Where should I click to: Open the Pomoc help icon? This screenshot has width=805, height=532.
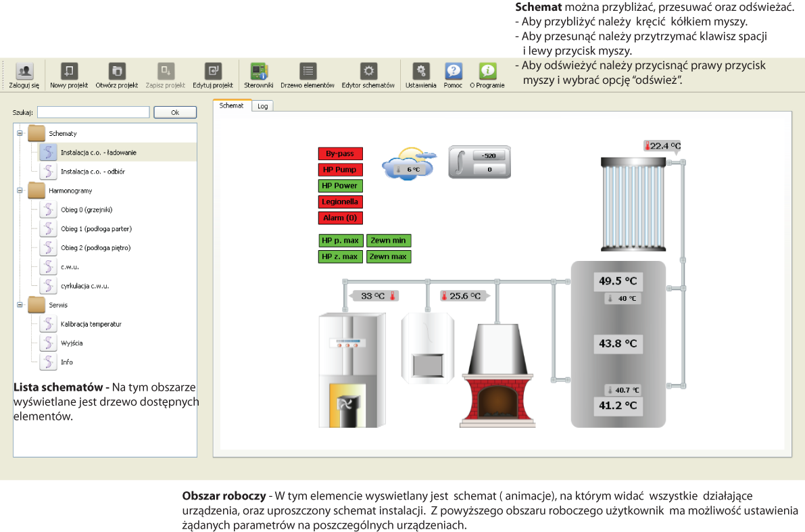coord(454,71)
